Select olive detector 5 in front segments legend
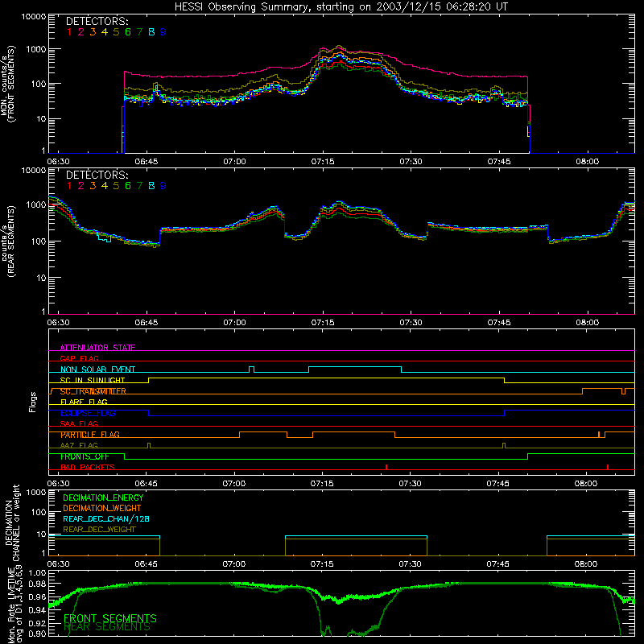This screenshot has width=644, height=644. pos(116,32)
